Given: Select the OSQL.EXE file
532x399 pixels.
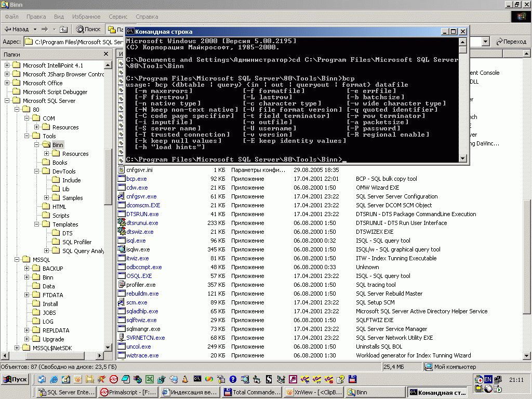Looking at the screenshot, I should [x=139, y=276].
